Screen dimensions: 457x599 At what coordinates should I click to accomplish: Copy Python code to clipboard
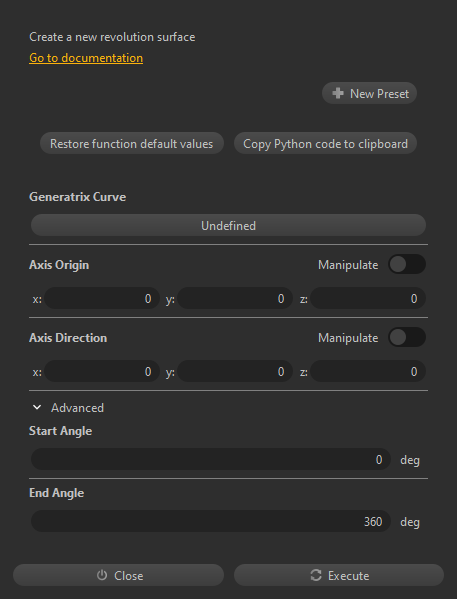325,143
